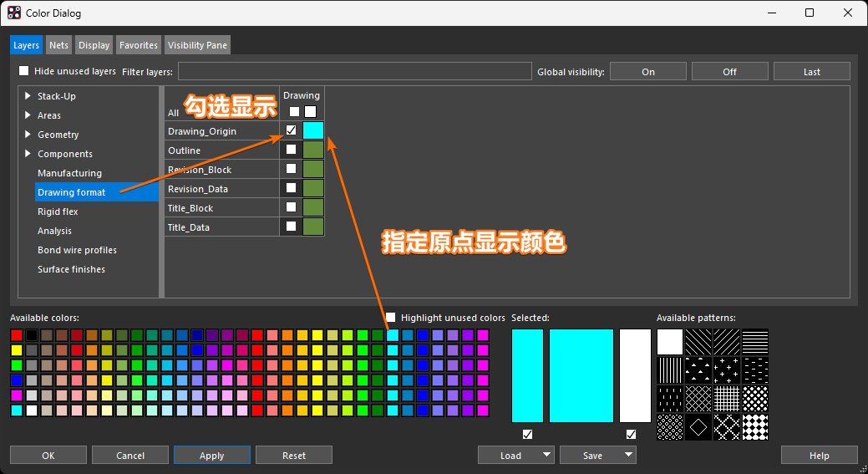868x474 pixels.
Task: Turn global visibility Off
Action: coord(729,72)
